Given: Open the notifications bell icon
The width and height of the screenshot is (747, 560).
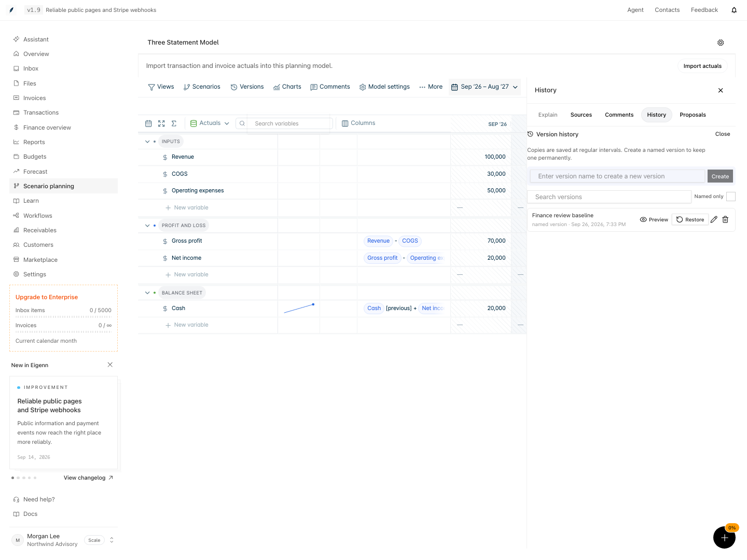Looking at the screenshot, I should (x=734, y=10).
